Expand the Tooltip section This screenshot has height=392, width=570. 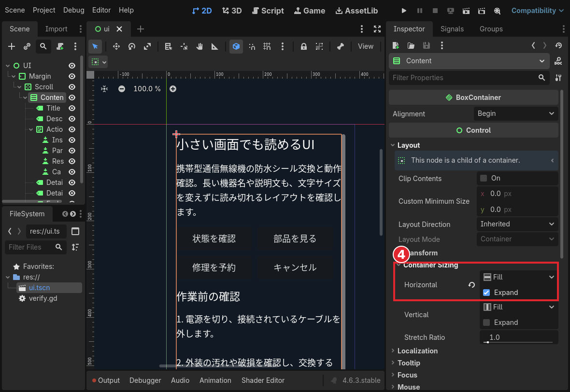coord(409,363)
